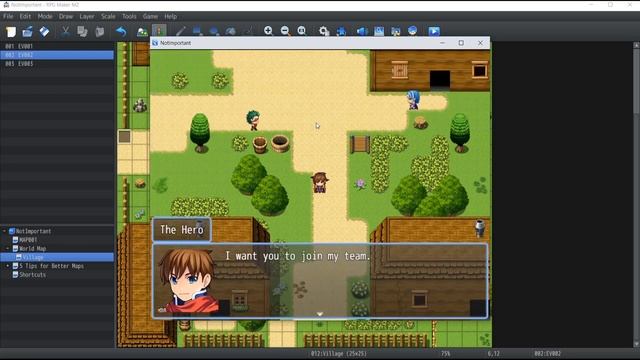Select the NotImportant project root item

pyautogui.click(x=33, y=231)
